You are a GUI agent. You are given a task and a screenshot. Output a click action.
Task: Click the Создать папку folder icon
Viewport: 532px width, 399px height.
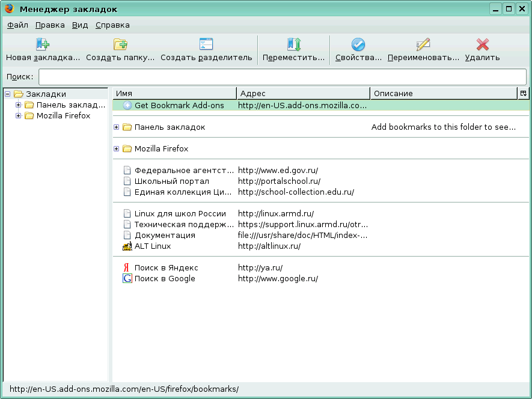click(x=120, y=43)
